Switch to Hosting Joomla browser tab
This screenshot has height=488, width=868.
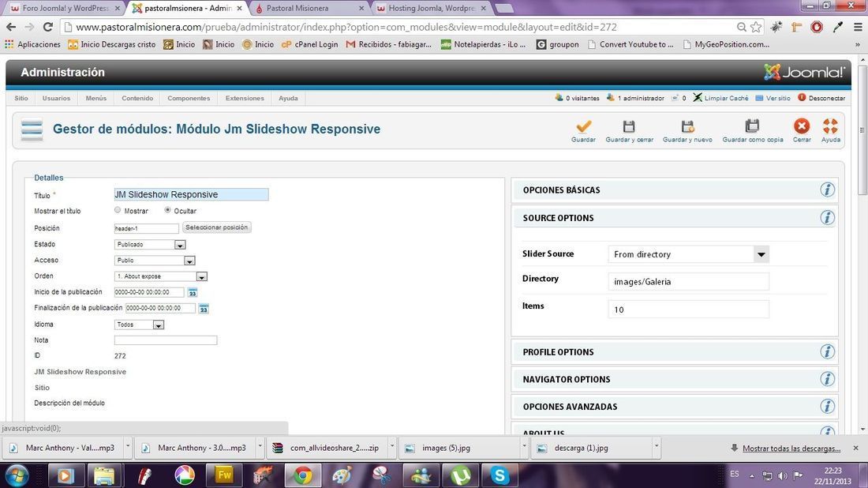pyautogui.click(x=431, y=9)
